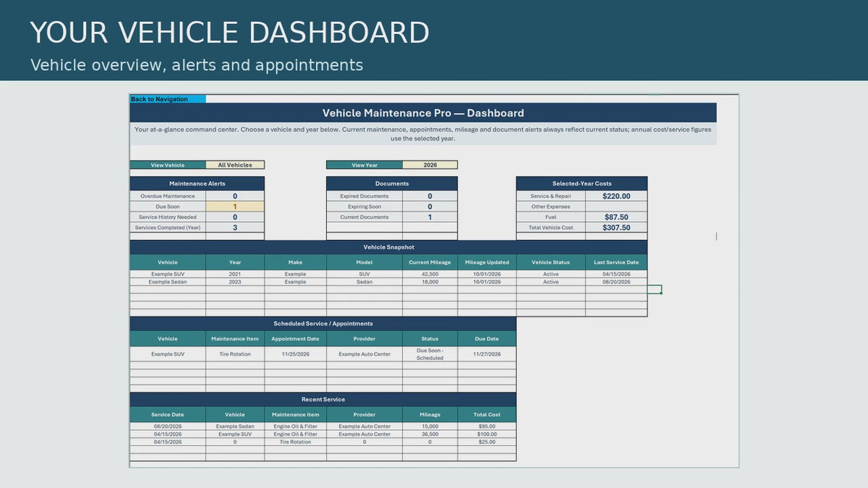The width and height of the screenshot is (868, 488).
Task: Select Tire Rotation in the Scheduled Service table
Action: pyautogui.click(x=235, y=354)
